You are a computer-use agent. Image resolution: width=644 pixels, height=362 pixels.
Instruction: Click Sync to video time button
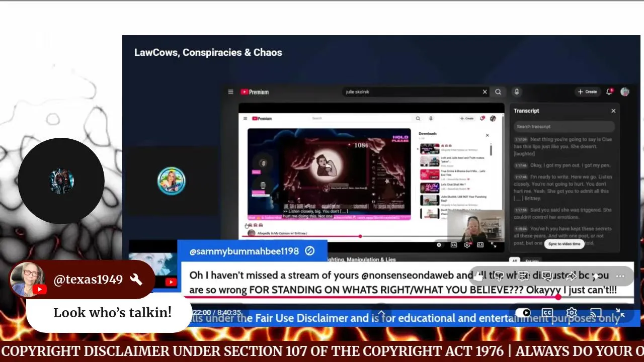(564, 244)
